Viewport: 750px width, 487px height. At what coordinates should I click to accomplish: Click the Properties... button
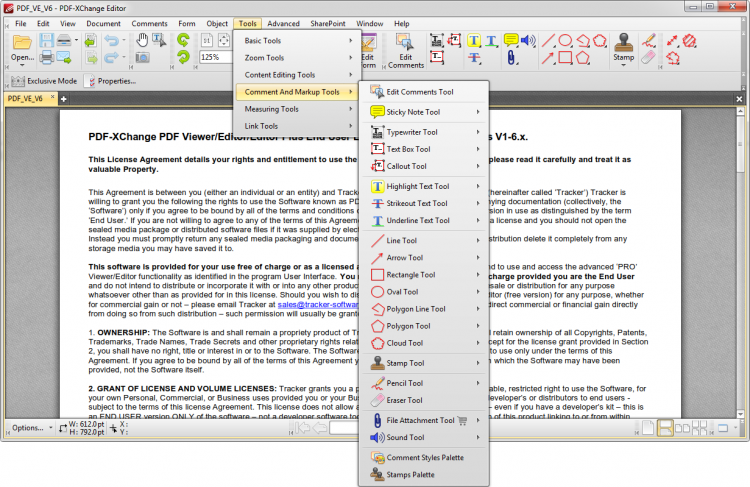[111, 81]
